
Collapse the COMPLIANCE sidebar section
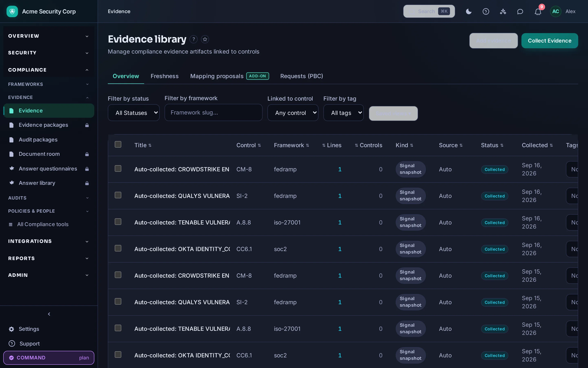point(49,70)
